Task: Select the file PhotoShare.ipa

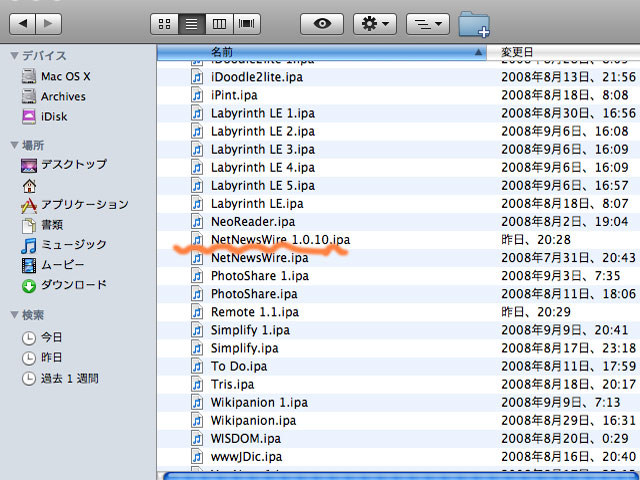Action: coord(254,294)
